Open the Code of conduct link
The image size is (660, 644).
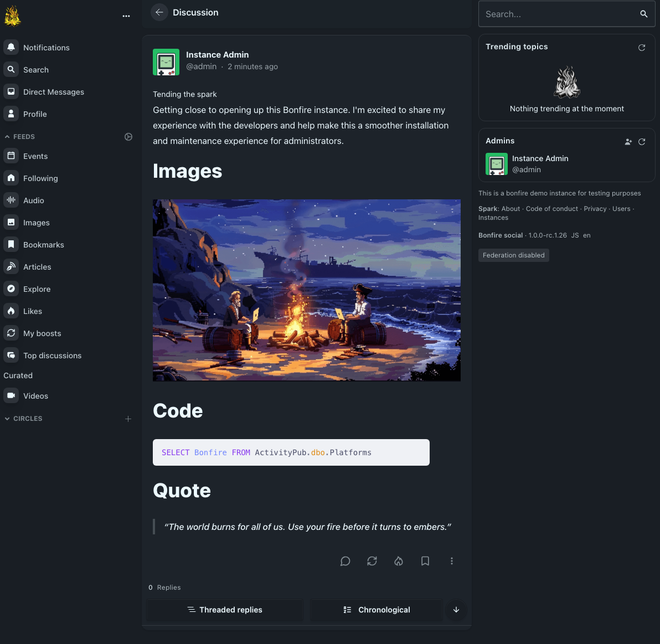point(551,209)
